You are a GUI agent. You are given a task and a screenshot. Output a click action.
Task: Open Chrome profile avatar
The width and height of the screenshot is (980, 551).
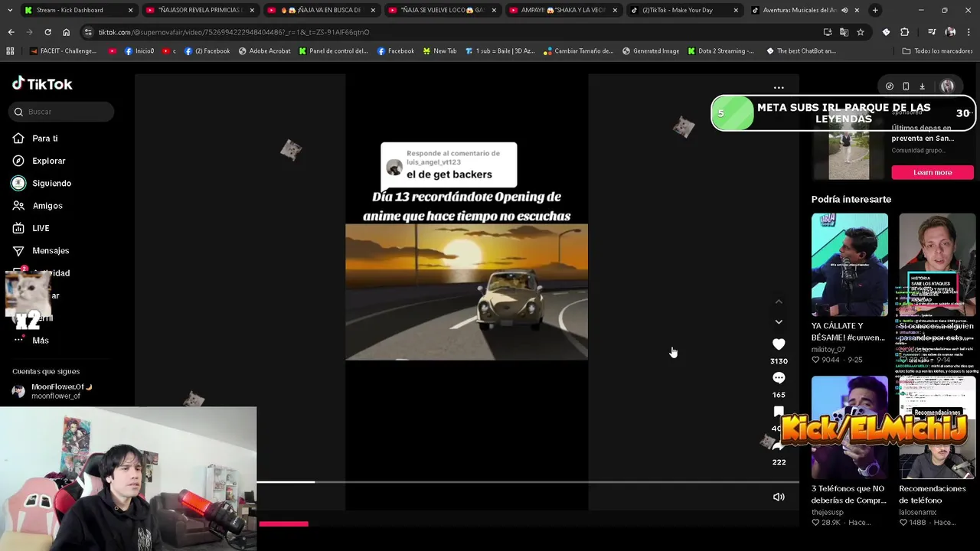pyautogui.click(x=950, y=32)
